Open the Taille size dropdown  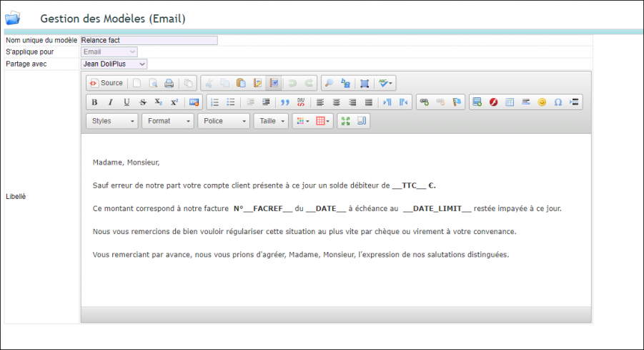click(x=271, y=121)
